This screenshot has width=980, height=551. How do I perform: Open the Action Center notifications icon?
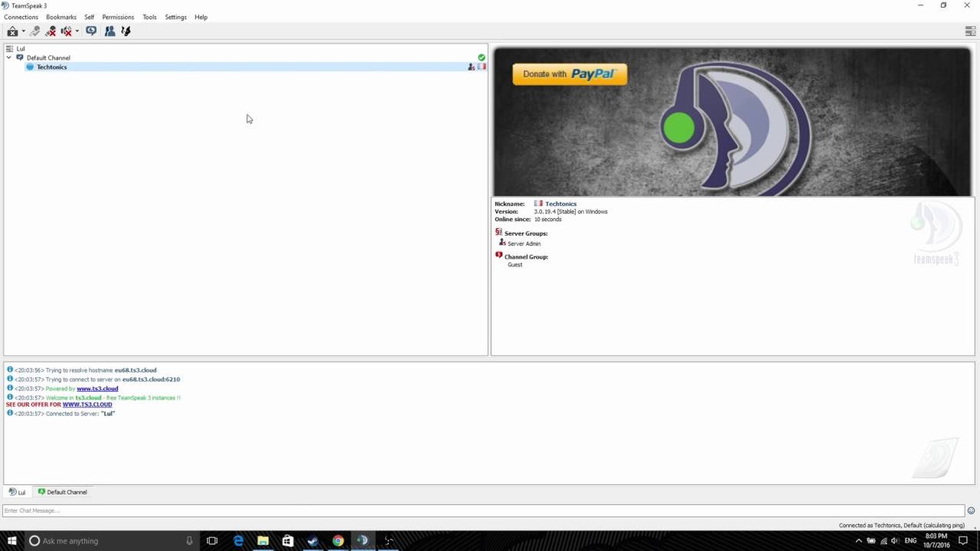click(963, 540)
